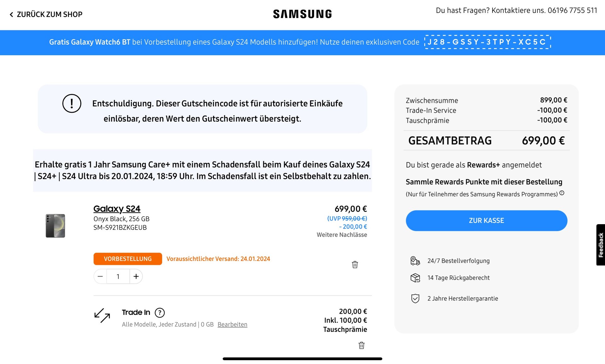This screenshot has width=605, height=364.
Task: Proceed with the Zur Kasse button
Action: 486,220
